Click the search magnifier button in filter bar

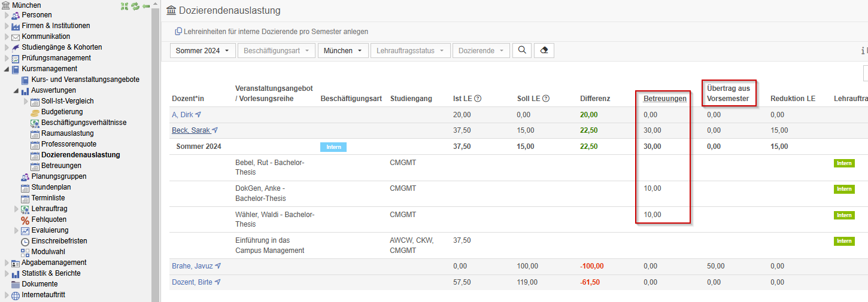[x=522, y=51]
